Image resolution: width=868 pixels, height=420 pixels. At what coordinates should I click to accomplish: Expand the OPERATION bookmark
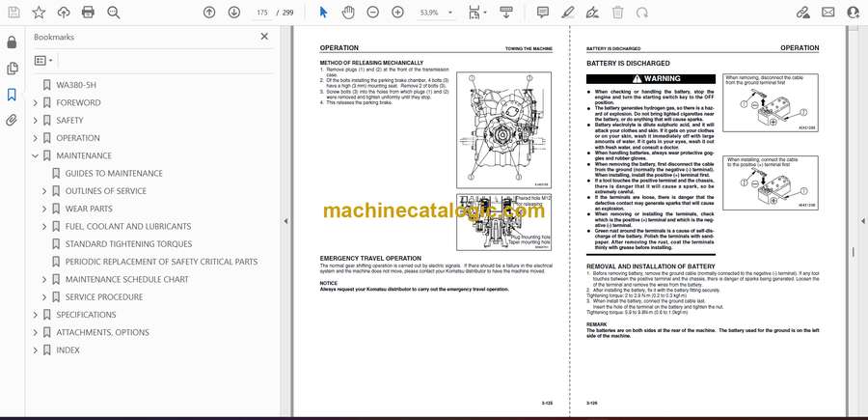(36, 138)
